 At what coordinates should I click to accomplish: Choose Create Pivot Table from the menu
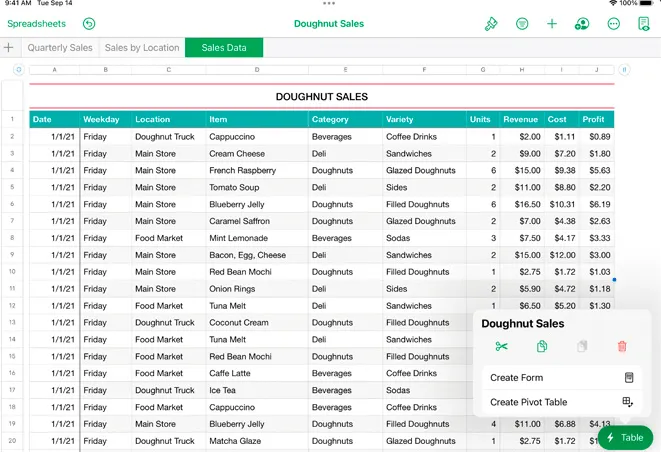[562, 402]
